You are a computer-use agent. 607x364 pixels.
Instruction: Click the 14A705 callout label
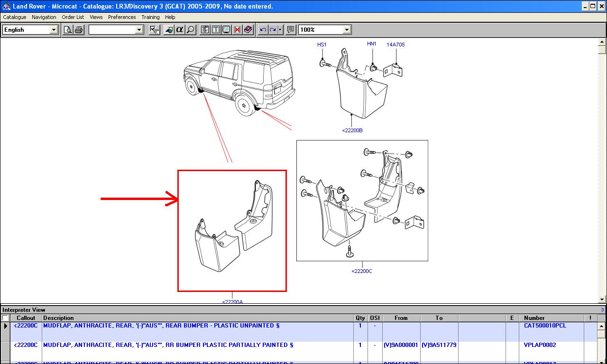(x=395, y=45)
